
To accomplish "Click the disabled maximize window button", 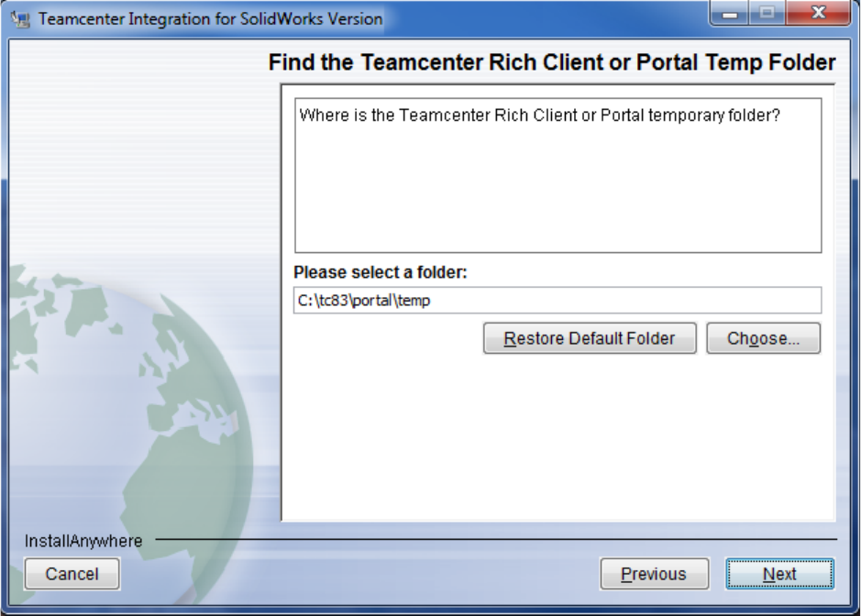I will point(767,13).
